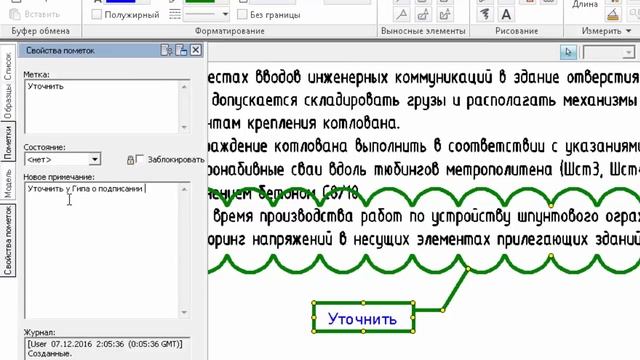Switch to the Образцы side tab

pos(8,101)
